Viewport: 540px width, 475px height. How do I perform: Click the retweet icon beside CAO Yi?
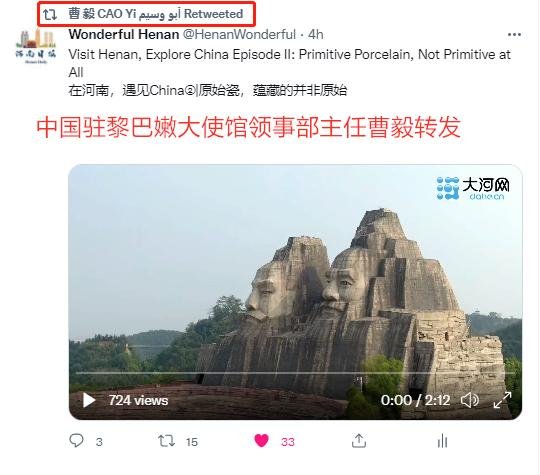click(x=50, y=14)
